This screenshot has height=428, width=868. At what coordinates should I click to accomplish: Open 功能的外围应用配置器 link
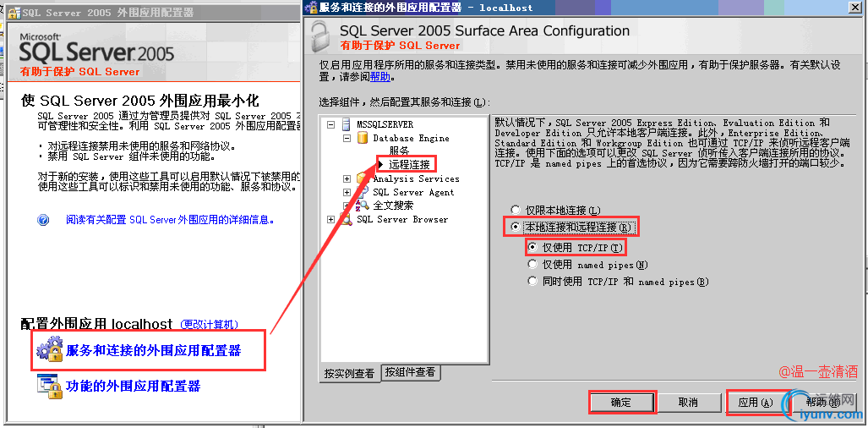[x=133, y=386]
